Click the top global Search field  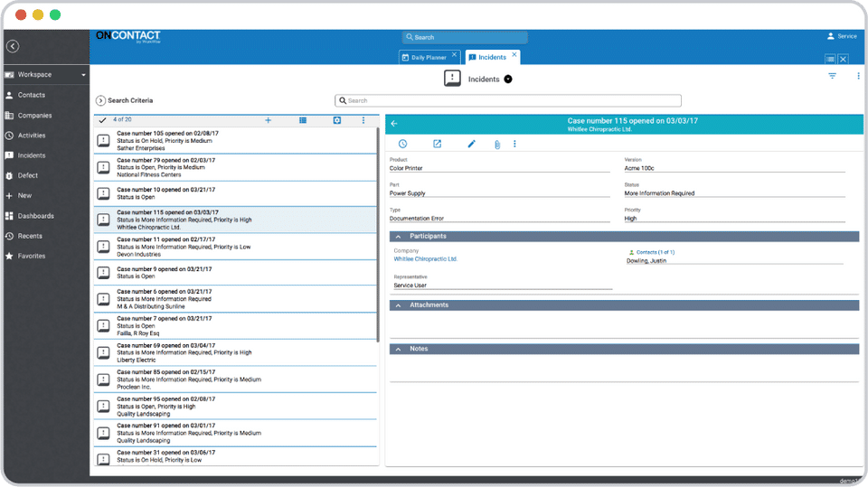pyautogui.click(x=465, y=37)
